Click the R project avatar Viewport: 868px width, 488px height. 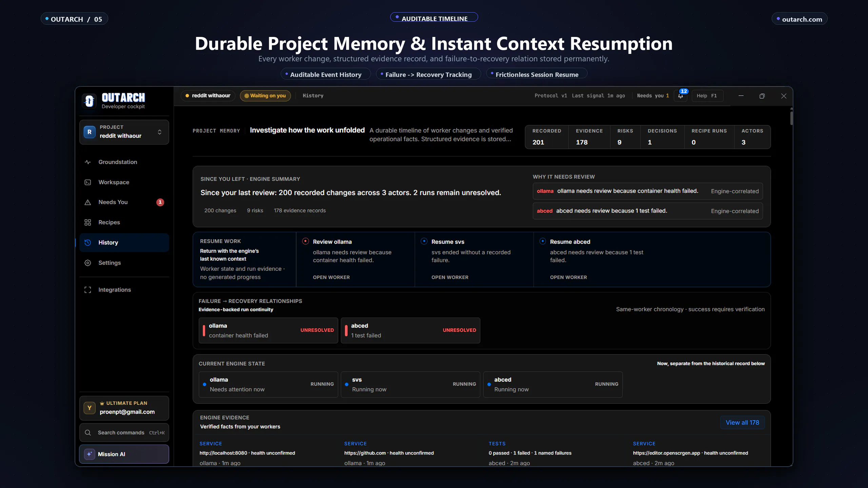(x=90, y=132)
